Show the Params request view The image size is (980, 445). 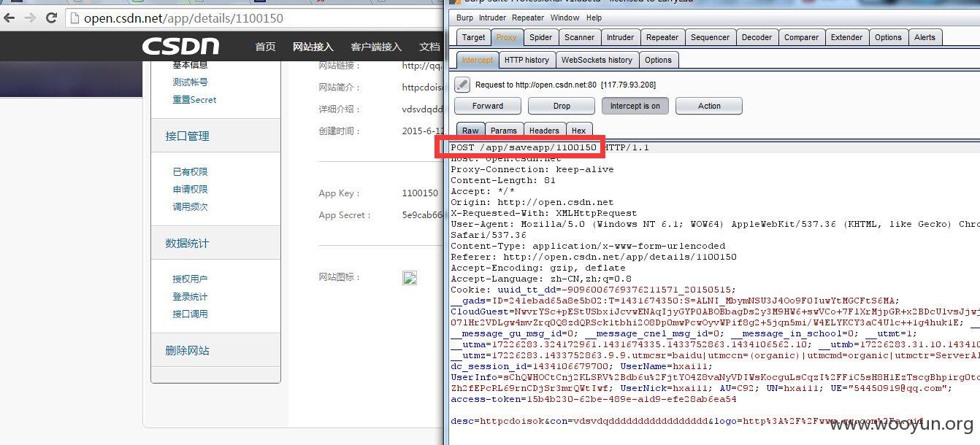[x=503, y=131]
